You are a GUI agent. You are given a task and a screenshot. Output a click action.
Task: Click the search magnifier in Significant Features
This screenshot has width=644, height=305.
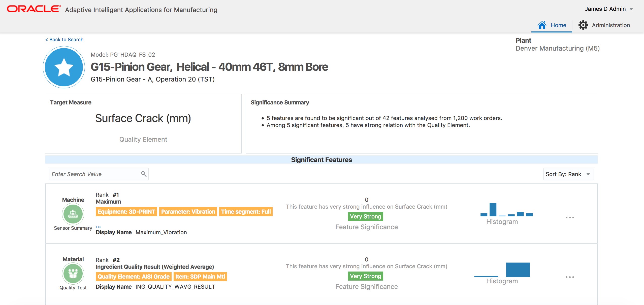(143, 174)
